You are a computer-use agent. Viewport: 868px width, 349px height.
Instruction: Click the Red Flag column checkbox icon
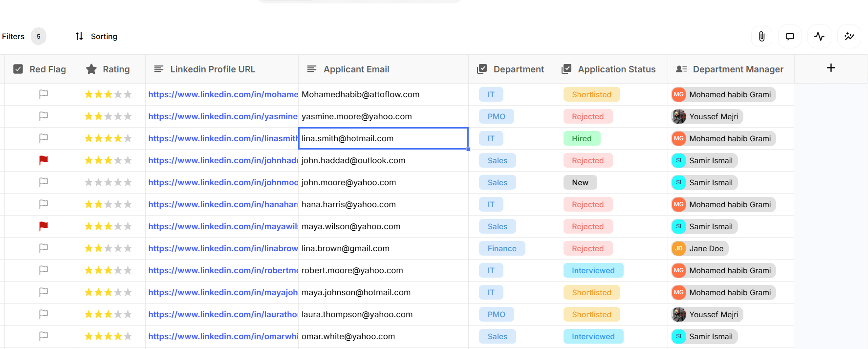[x=18, y=69]
